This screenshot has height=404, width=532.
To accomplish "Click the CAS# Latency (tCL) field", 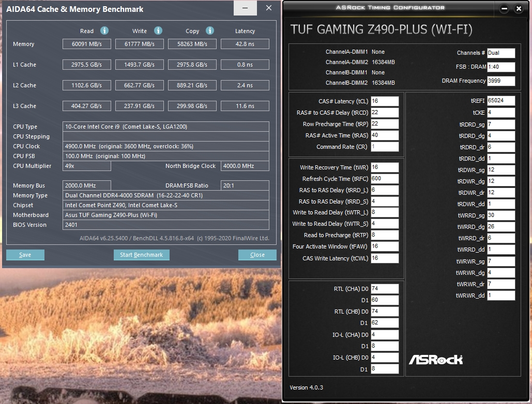I will 385,101.
